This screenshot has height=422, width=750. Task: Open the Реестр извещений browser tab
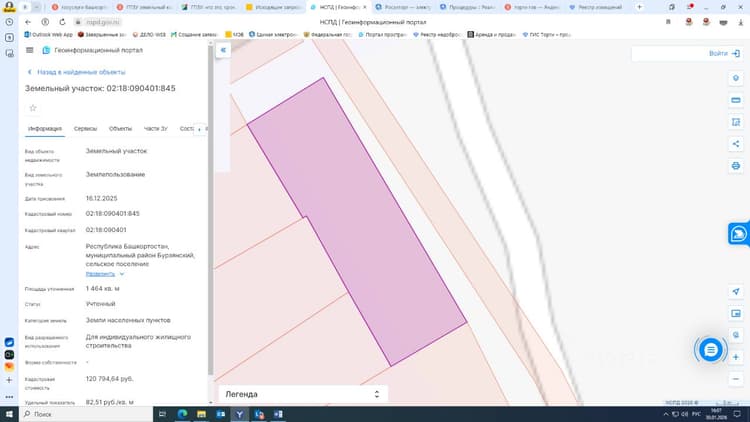(x=596, y=7)
